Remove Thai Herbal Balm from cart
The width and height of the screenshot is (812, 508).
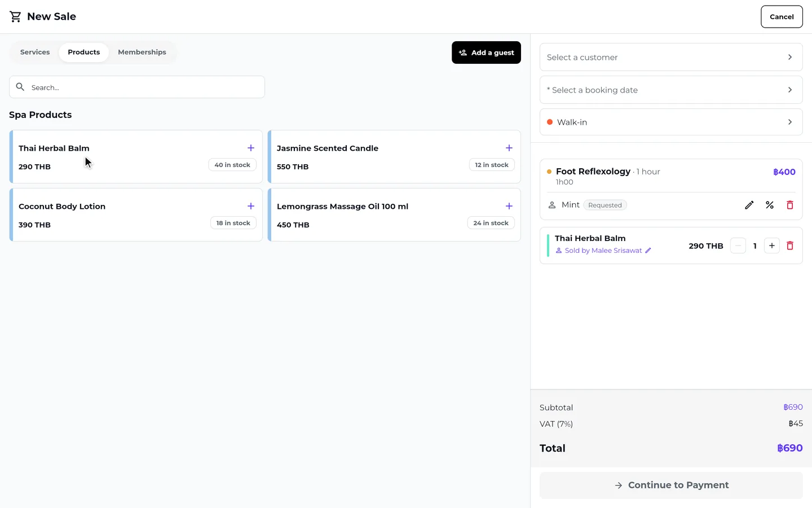coord(790,246)
